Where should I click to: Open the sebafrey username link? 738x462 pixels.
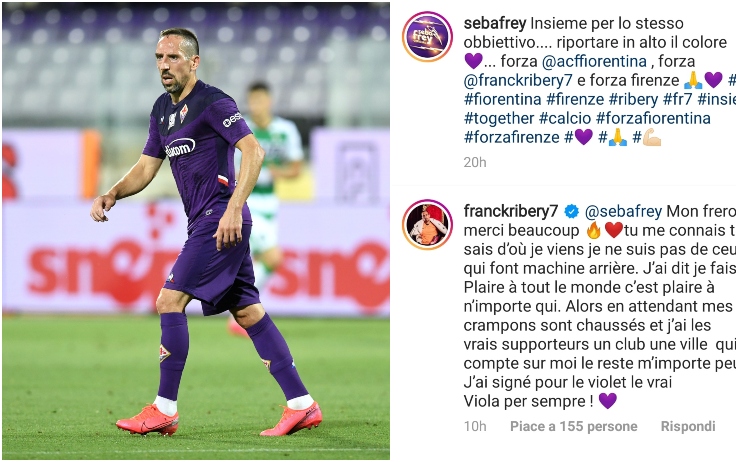(495, 23)
